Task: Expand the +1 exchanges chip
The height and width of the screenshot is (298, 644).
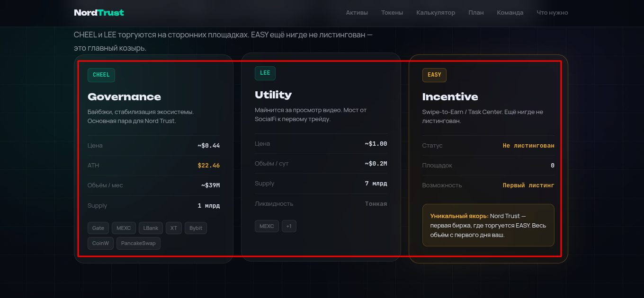Action: tap(289, 226)
